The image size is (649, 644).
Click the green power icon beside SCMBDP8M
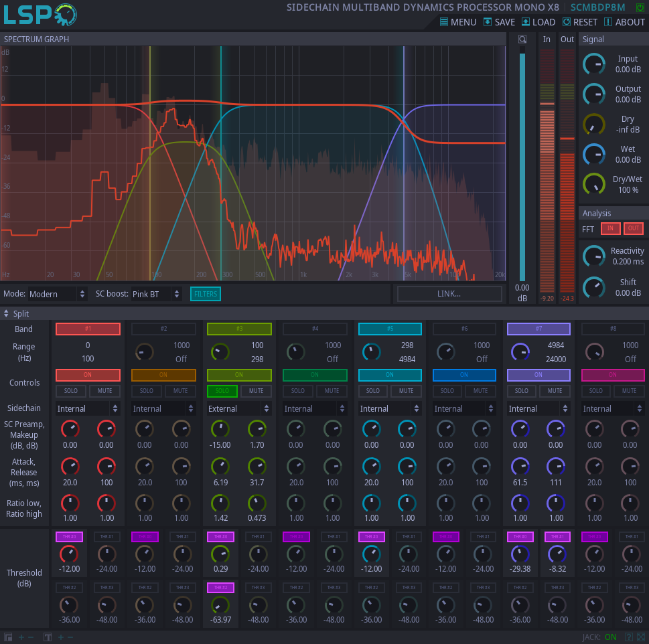pyautogui.click(x=640, y=7)
